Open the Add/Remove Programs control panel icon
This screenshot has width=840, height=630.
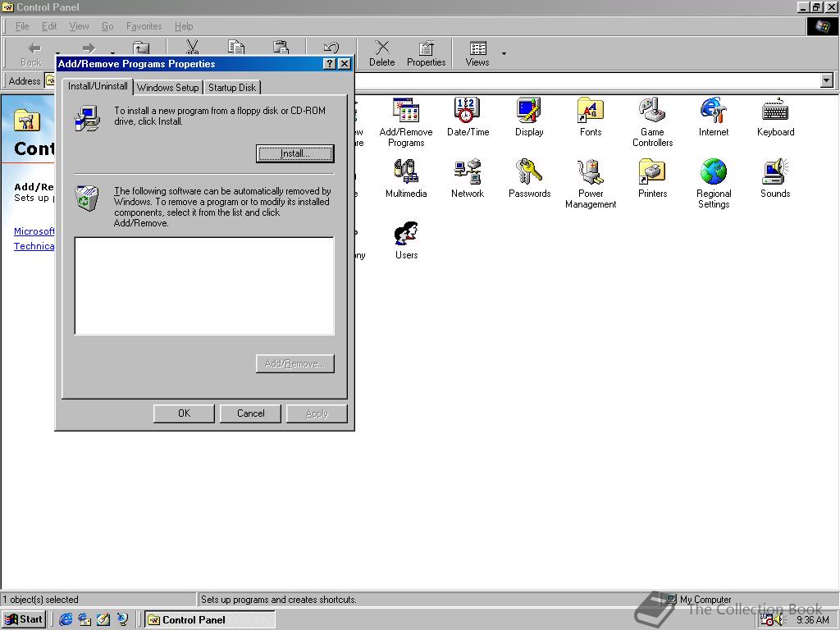coord(406,121)
